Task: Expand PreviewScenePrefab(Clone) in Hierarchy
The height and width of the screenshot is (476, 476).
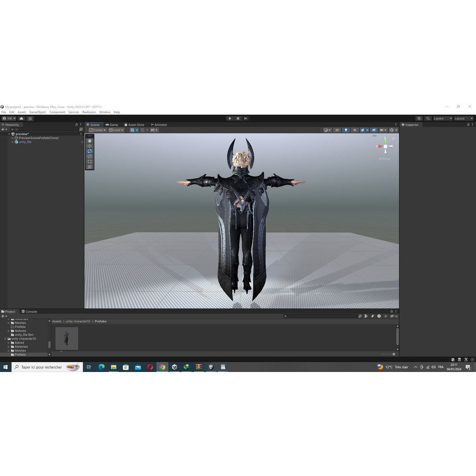Action: pyautogui.click(x=12, y=138)
